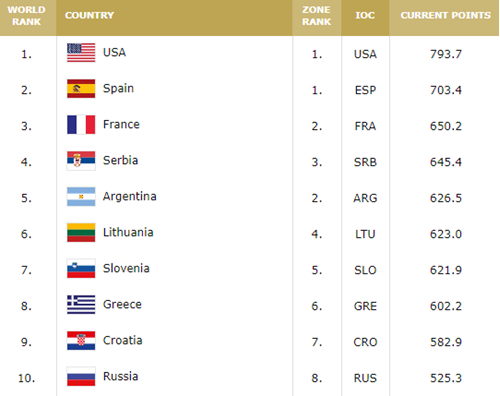Sort by Country column header
Viewport: 500px width, 396px height.
click(x=89, y=15)
